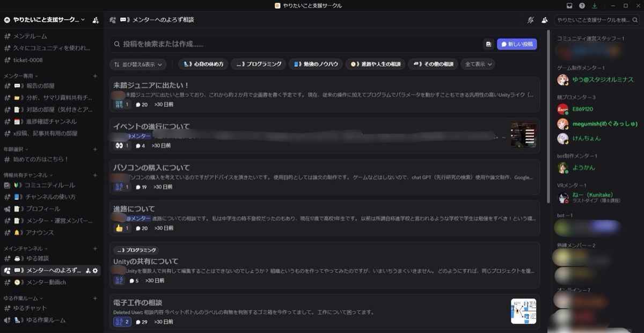This screenshot has width=644, height=333.
Task: Collapse the 情報共有チャンネル category
Action: tap(28, 175)
